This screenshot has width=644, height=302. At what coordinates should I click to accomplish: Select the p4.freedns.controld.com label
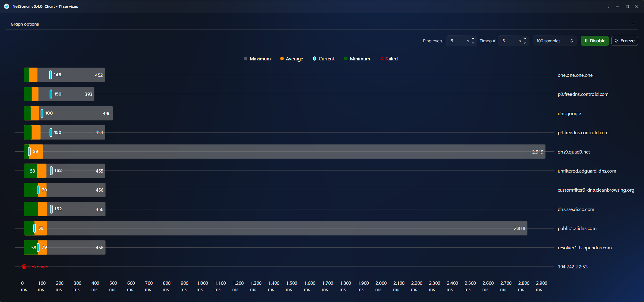coord(583,132)
